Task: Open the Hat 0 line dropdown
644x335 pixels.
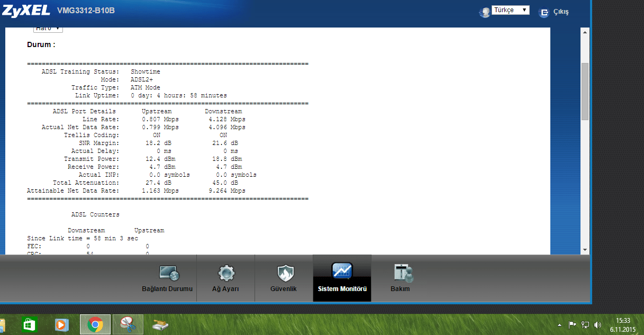Action: [48, 29]
